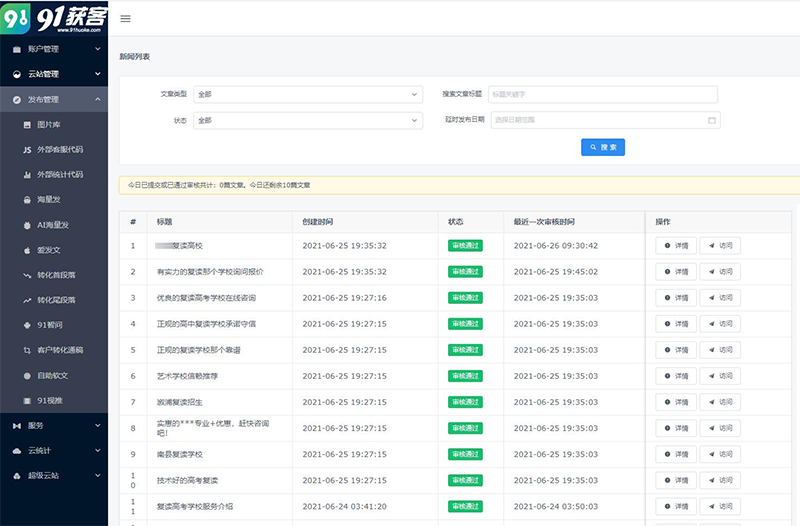Click 访问 for row 8

point(720,428)
